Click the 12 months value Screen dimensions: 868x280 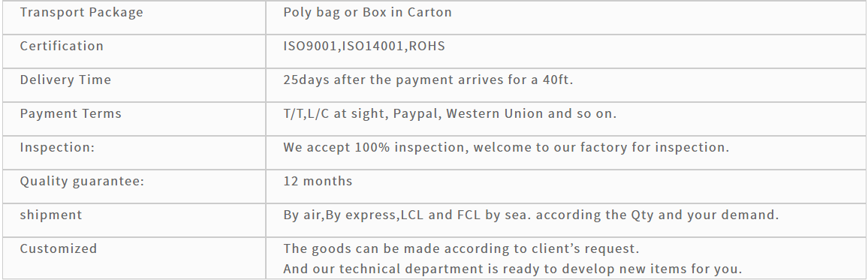pyautogui.click(x=317, y=181)
